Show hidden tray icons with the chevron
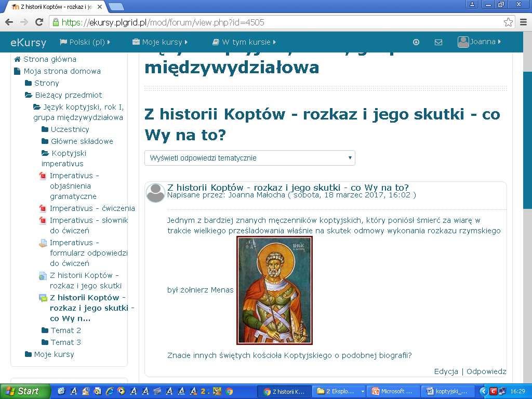The width and height of the screenshot is (532, 399). point(484,391)
